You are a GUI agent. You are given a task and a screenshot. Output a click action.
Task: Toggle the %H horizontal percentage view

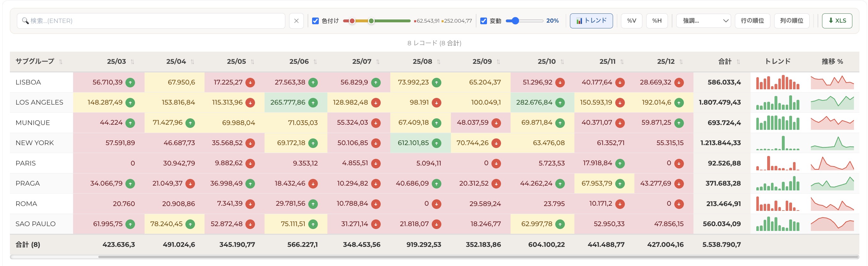coord(657,21)
